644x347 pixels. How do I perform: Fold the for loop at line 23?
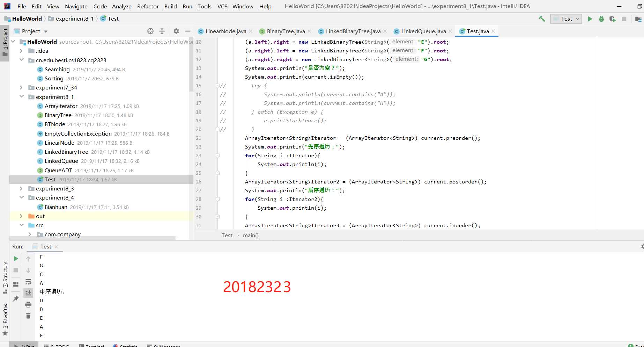coord(217,156)
